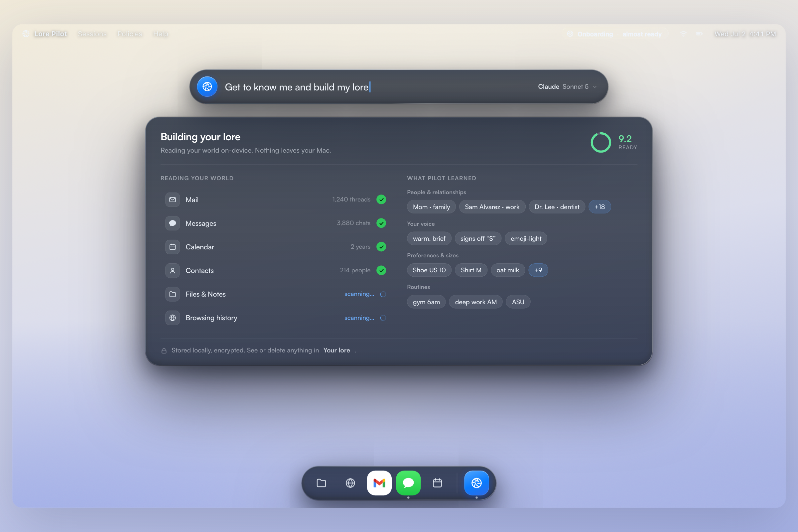Click the Files & Notes folder icon
This screenshot has height=532, width=798.
[x=173, y=294]
